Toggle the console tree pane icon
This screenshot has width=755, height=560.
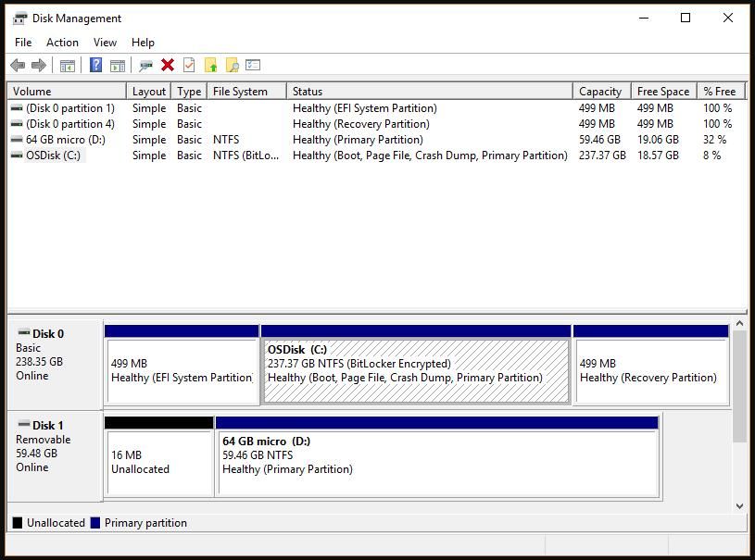tap(67, 65)
